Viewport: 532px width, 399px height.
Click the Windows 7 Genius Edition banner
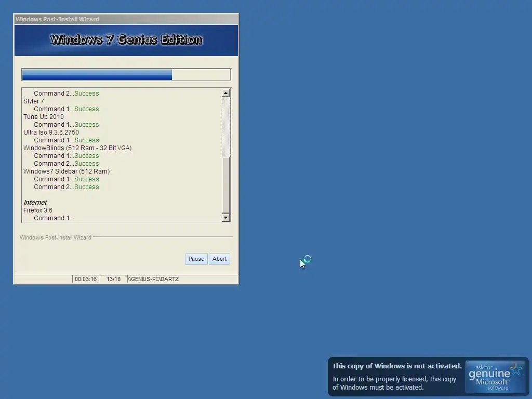point(126,41)
